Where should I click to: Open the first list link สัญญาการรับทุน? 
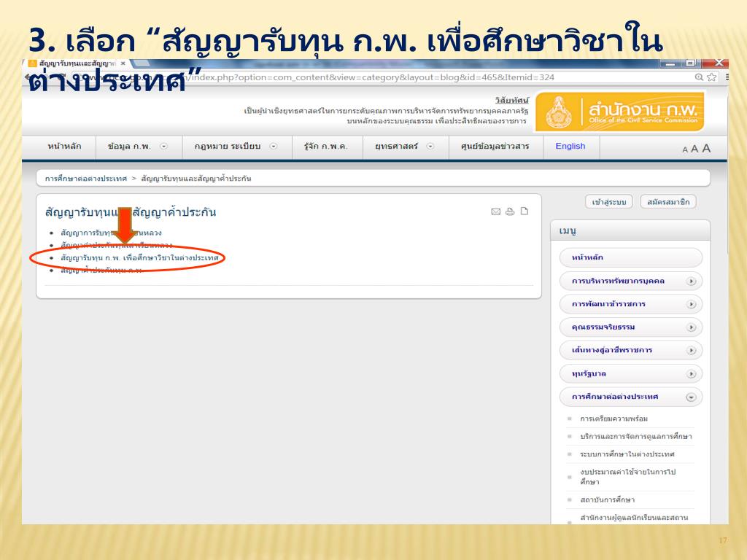point(111,233)
